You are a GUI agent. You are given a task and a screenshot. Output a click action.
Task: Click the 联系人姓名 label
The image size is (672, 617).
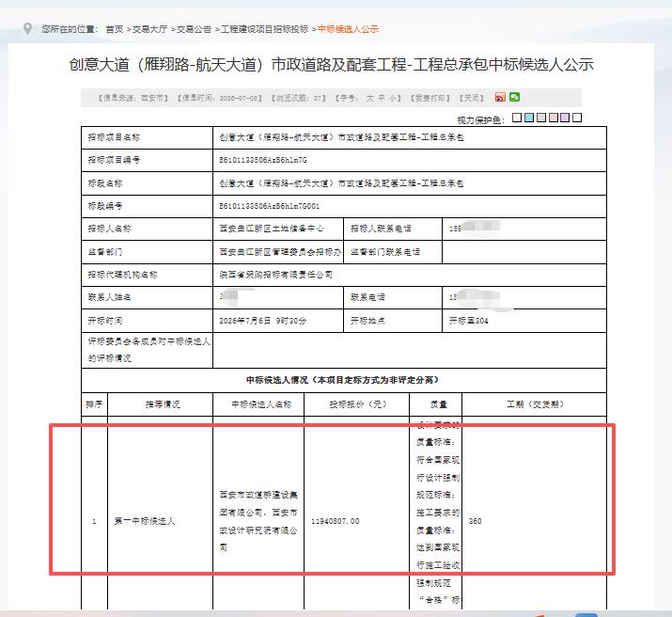(x=109, y=297)
